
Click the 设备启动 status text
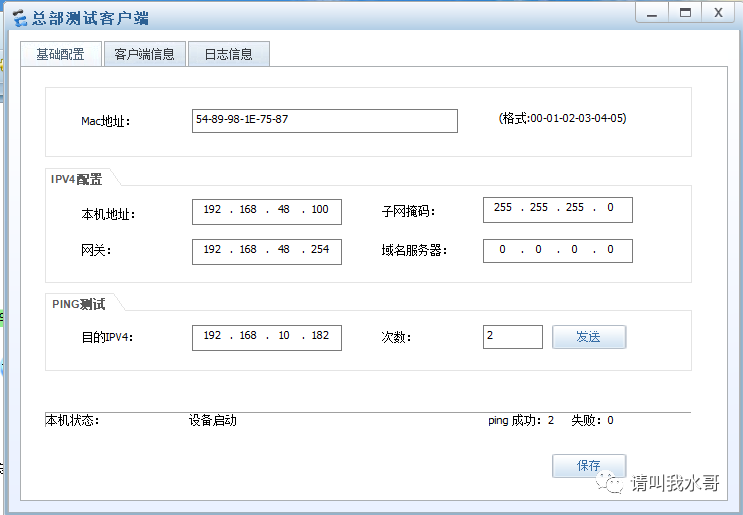click(x=213, y=420)
